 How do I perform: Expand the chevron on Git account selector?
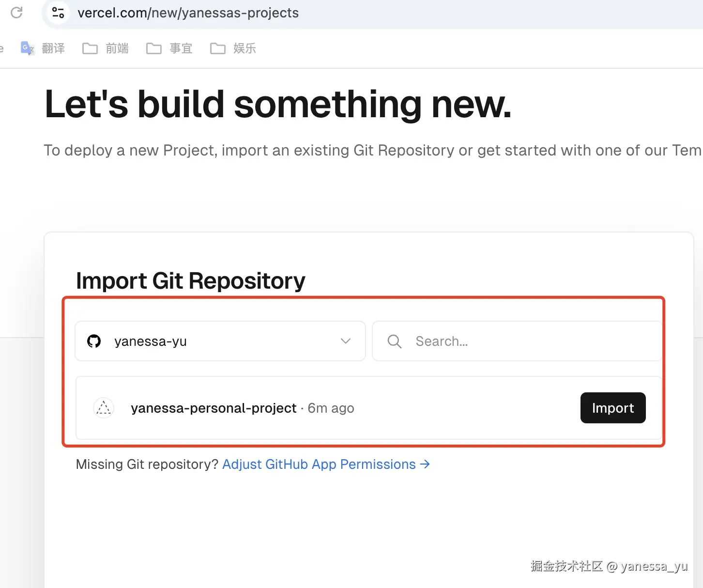(346, 341)
